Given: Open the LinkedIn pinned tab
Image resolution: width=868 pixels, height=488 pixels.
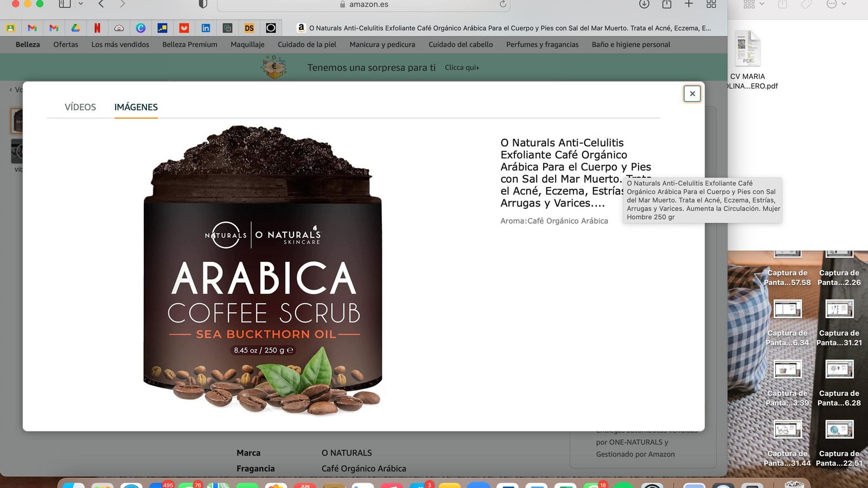Looking at the screenshot, I should pos(206,28).
